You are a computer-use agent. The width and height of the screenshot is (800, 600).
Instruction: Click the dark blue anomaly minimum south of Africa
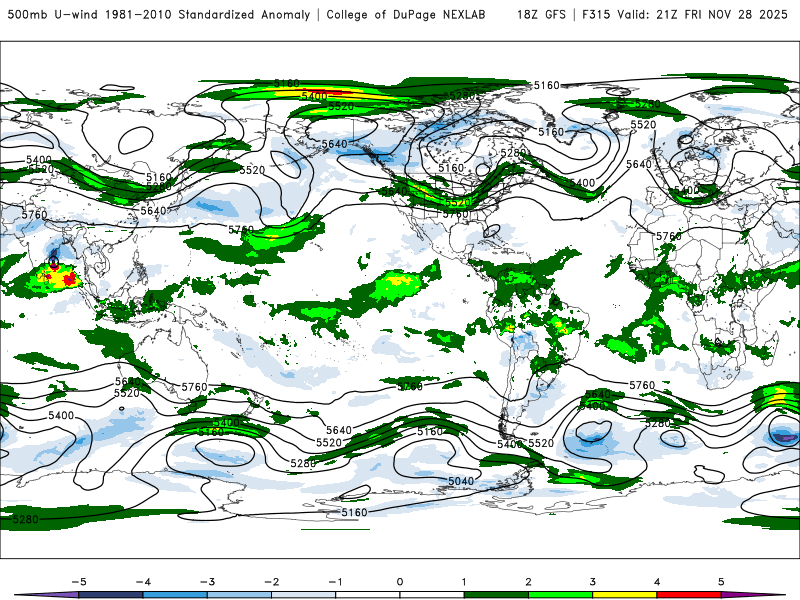coord(785,437)
